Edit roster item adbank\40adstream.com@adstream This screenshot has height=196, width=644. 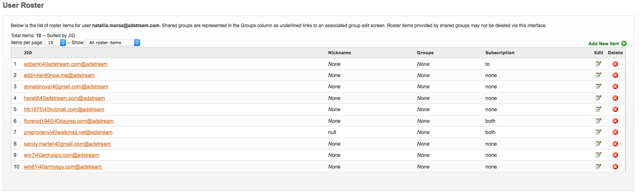pos(599,64)
